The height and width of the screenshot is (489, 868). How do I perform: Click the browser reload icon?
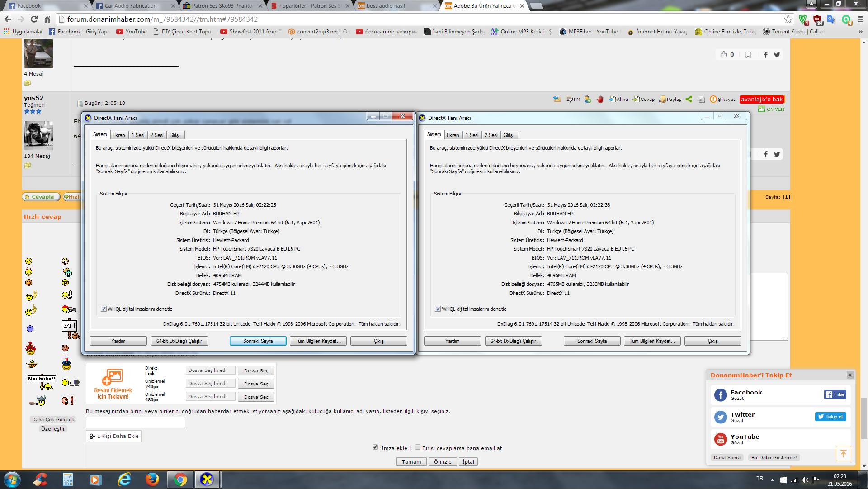coord(34,19)
